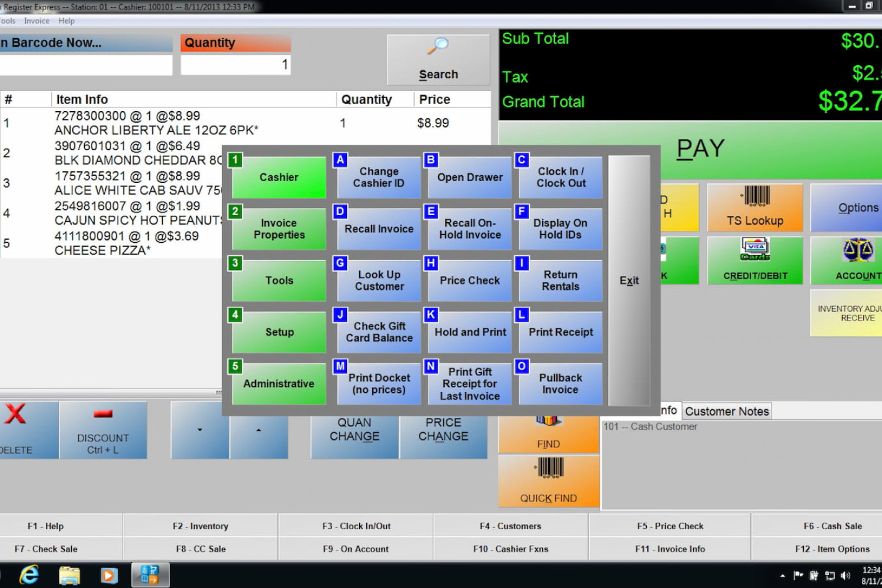Image resolution: width=882 pixels, height=588 pixels.
Task: Choose Print Receipt function
Action: tap(560, 332)
